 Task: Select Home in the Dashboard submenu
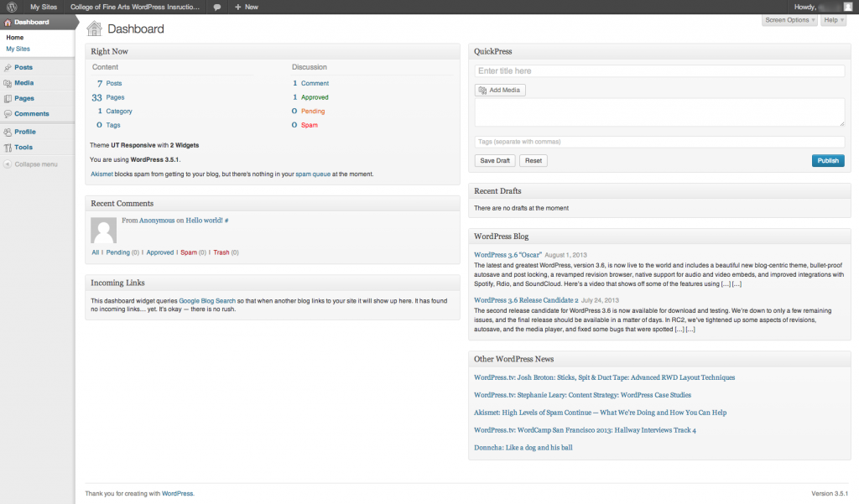point(15,38)
